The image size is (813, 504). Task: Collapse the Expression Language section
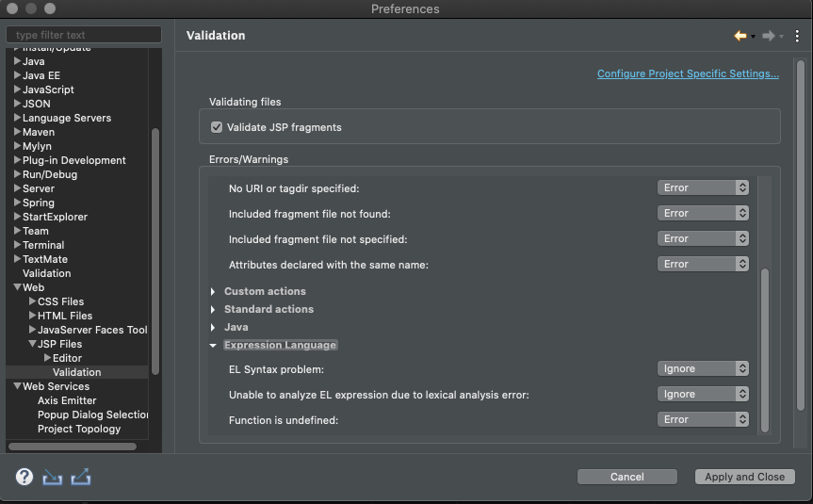click(214, 346)
